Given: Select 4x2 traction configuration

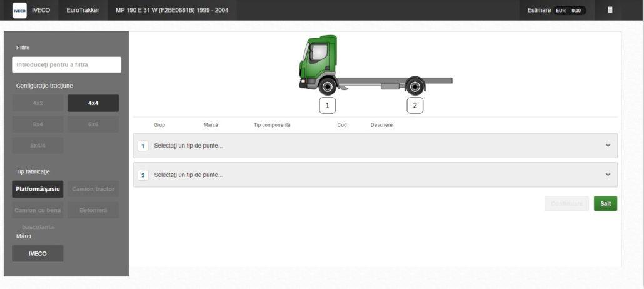Looking at the screenshot, I should [x=38, y=103].
